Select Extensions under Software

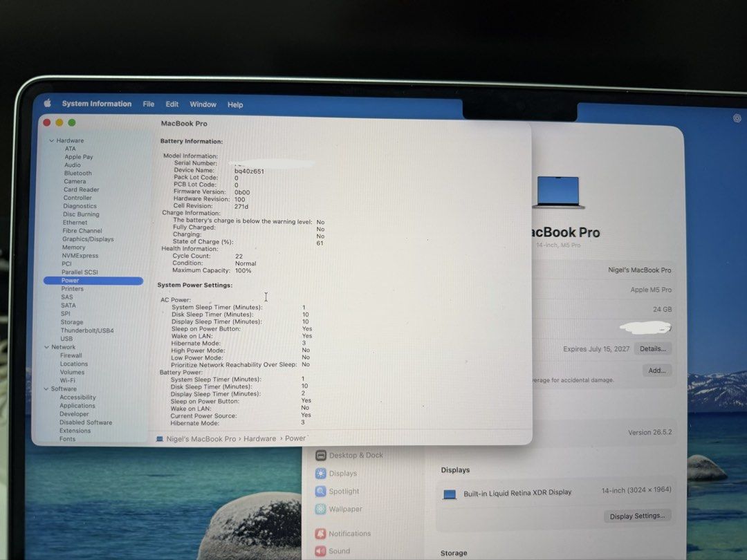(75, 431)
